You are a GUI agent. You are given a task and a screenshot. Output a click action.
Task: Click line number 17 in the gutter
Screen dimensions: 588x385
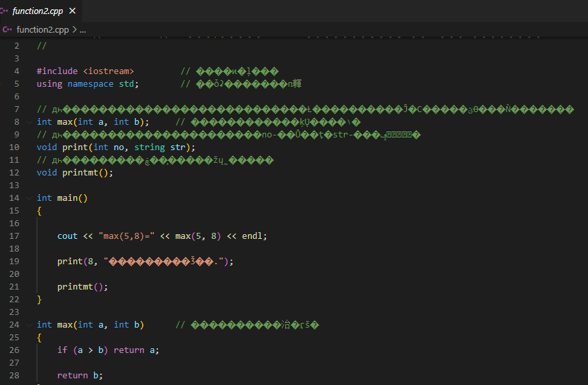14,236
